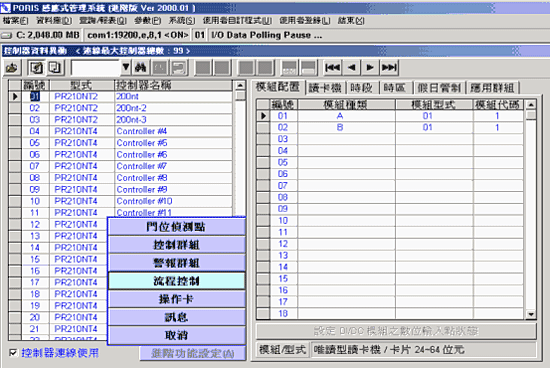Click the exit door icon in toolbar
The height and width of the screenshot is (368, 550).
[x=12, y=67]
